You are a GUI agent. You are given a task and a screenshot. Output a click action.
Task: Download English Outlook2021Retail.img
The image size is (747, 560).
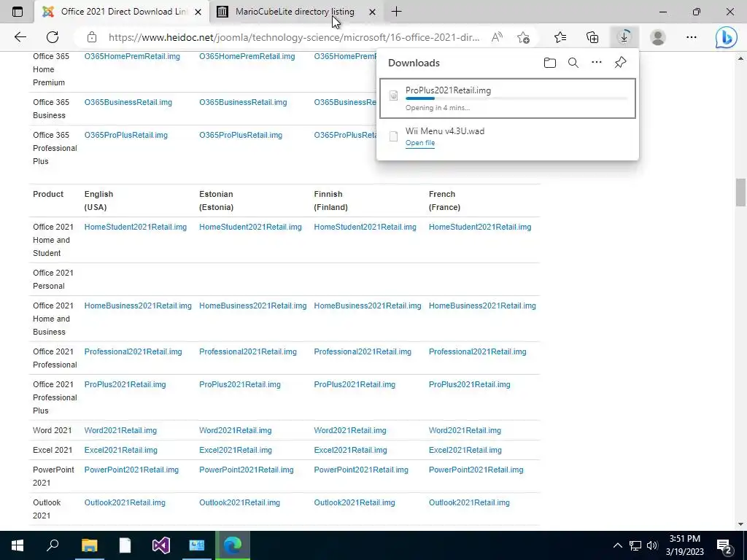coord(125,503)
